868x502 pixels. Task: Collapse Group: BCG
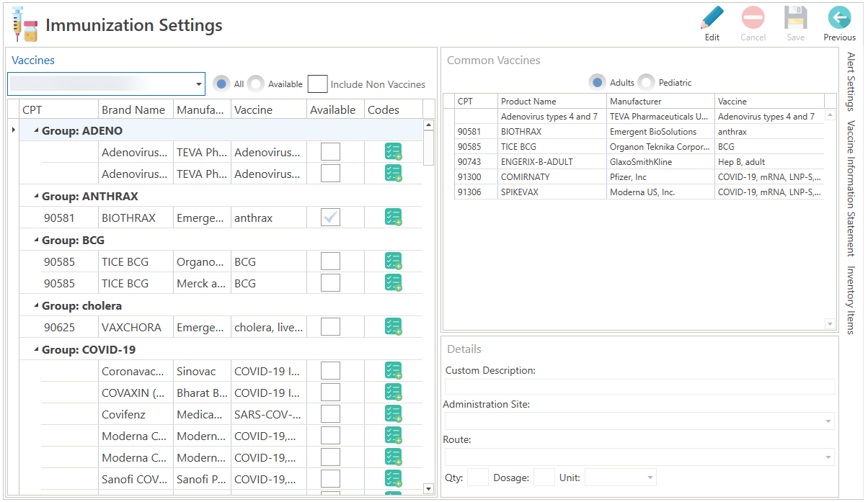(36, 241)
